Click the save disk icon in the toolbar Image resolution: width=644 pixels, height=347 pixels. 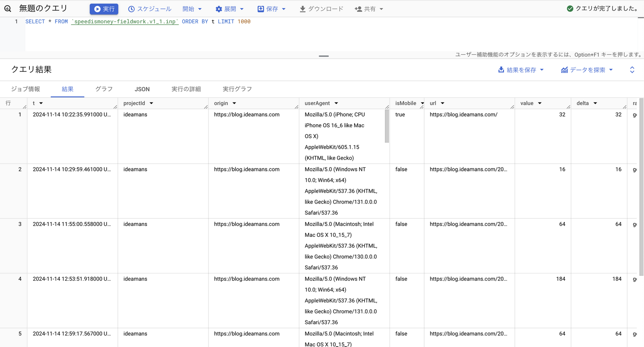point(261,9)
